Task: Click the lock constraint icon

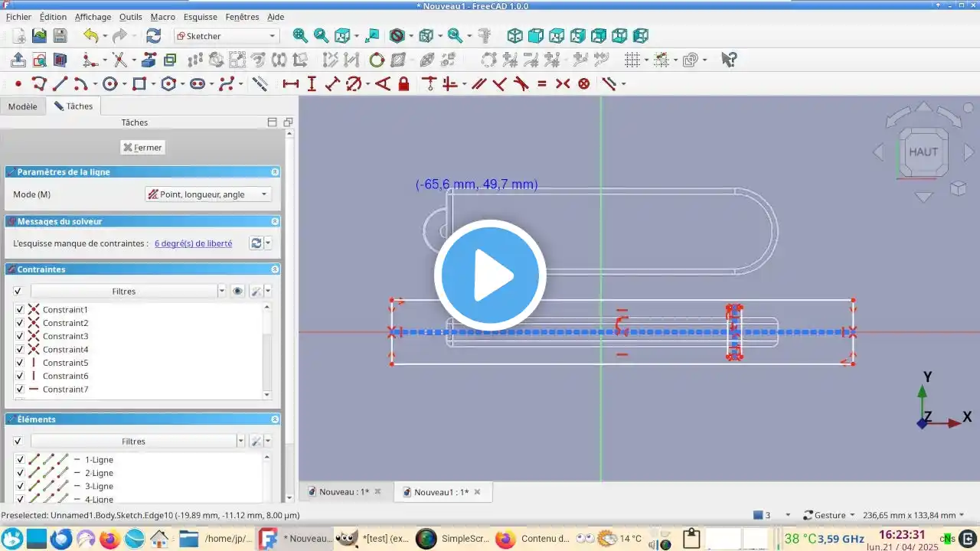Action: (x=403, y=83)
